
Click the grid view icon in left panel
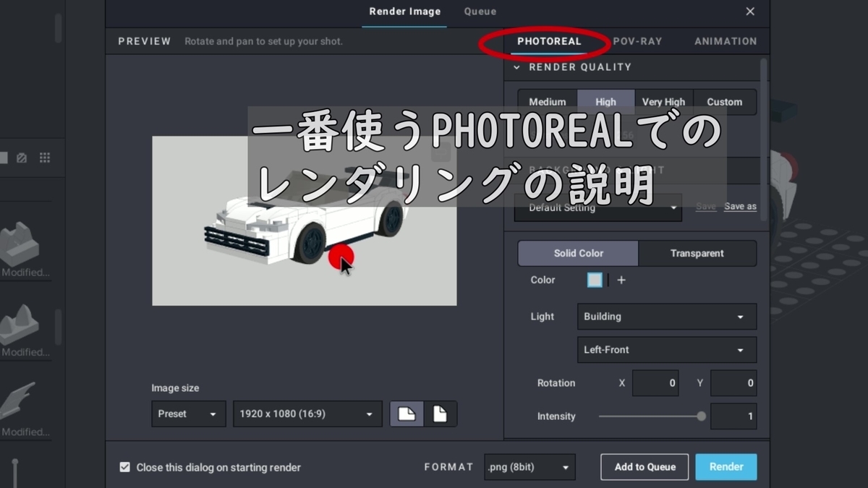point(45,158)
